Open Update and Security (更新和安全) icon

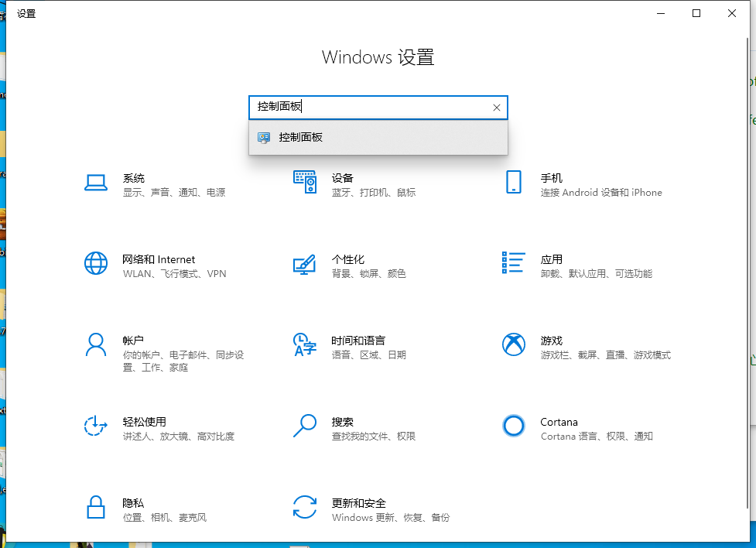point(305,508)
